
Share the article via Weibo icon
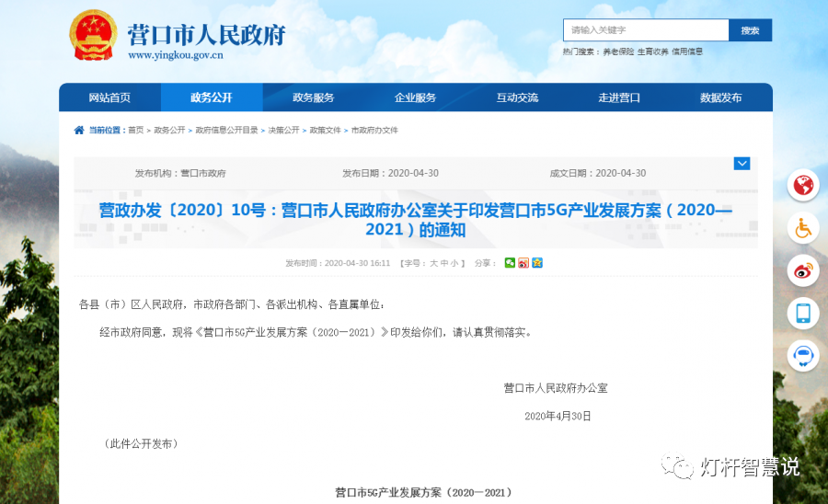click(x=523, y=263)
